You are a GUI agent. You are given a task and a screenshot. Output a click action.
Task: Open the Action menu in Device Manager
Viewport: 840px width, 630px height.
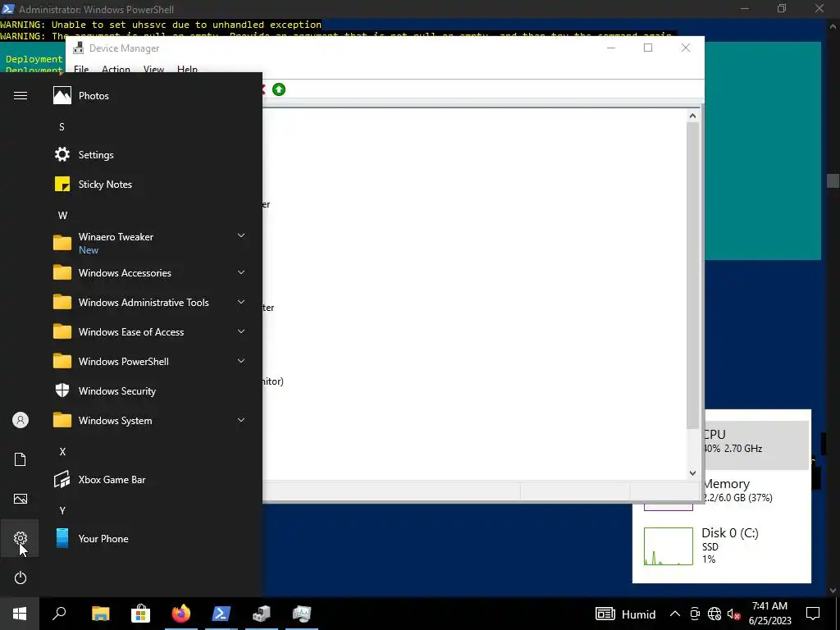pos(116,69)
